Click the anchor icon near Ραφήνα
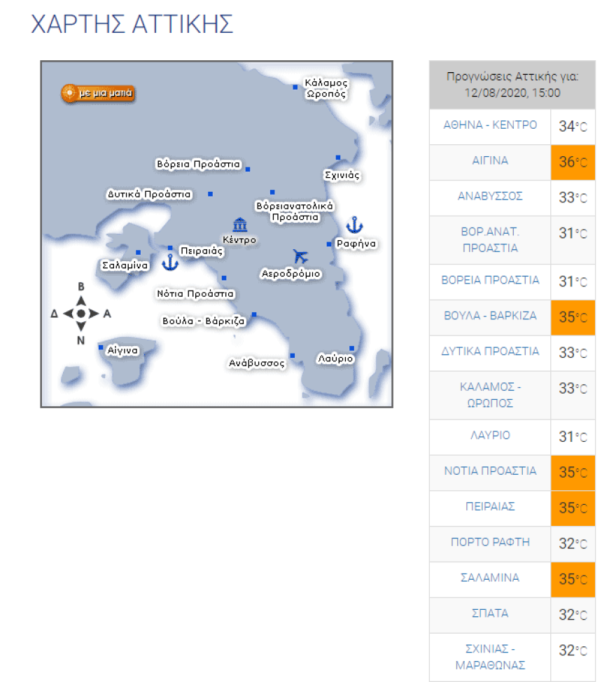This screenshot has height=682, width=616. [x=355, y=225]
